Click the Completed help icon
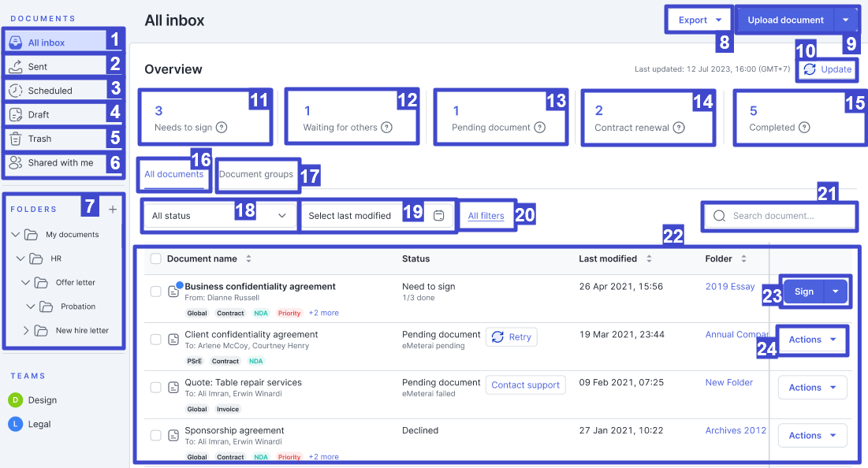868x468 pixels. click(x=805, y=127)
